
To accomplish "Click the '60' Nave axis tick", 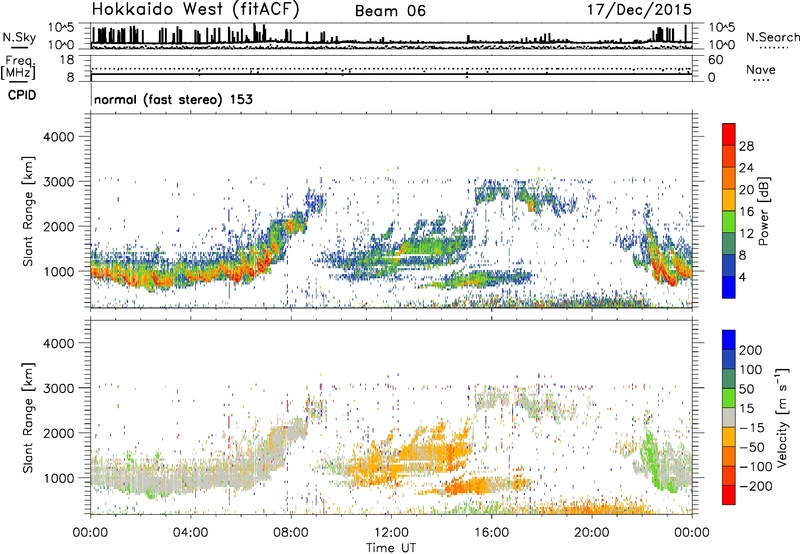I will coord(715,60).
